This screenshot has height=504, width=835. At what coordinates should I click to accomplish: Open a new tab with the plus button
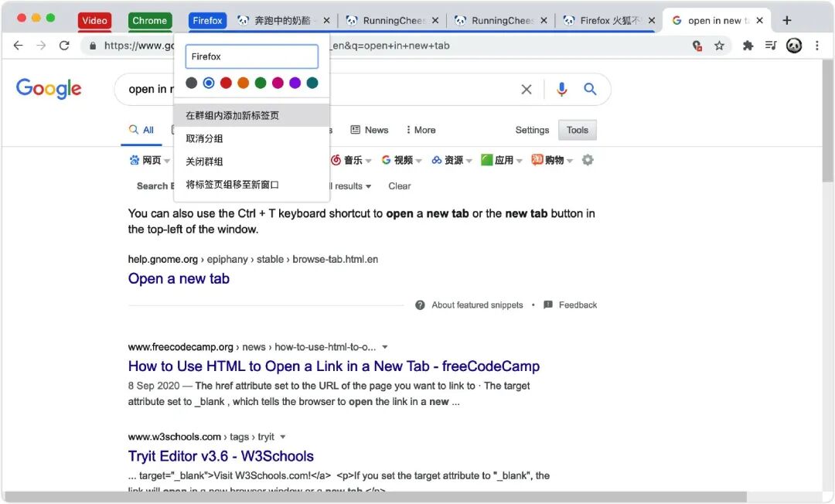[786, 20]
